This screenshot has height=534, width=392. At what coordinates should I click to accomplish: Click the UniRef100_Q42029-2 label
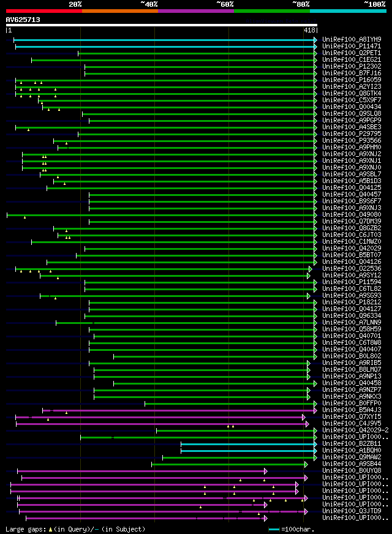click(x=356, y=431)
